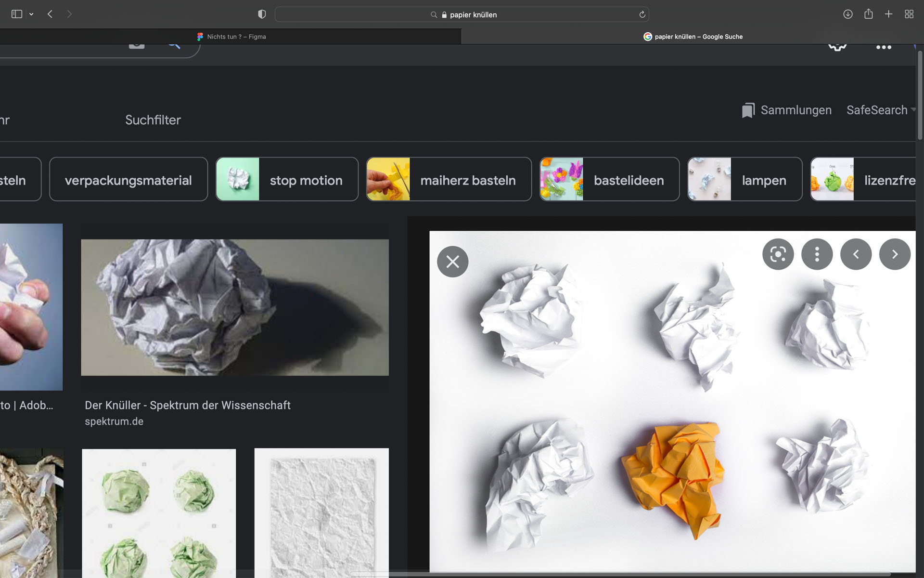Go back to the previous page
Image resolution: width=924 pixels, height=578 pixels.
(x=50, y=14)
